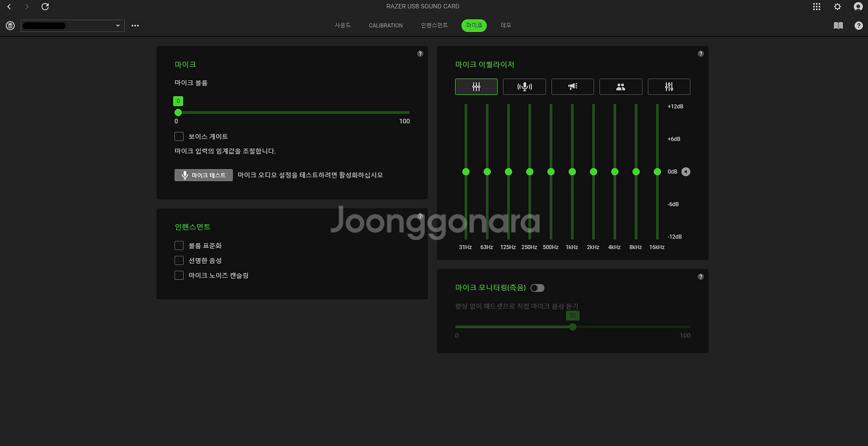Open the user account profile icon

tap(858, 7)
